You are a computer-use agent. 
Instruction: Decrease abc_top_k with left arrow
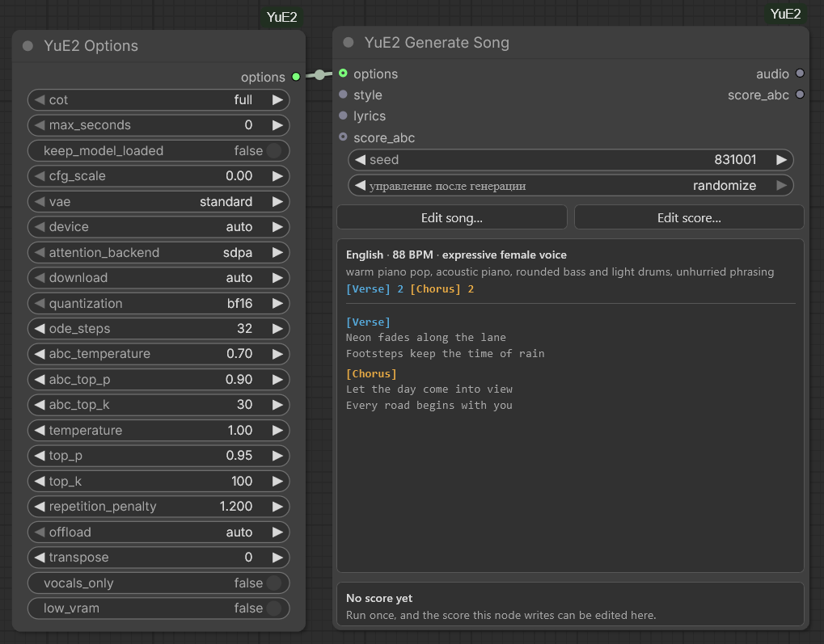tap(40, 405)
